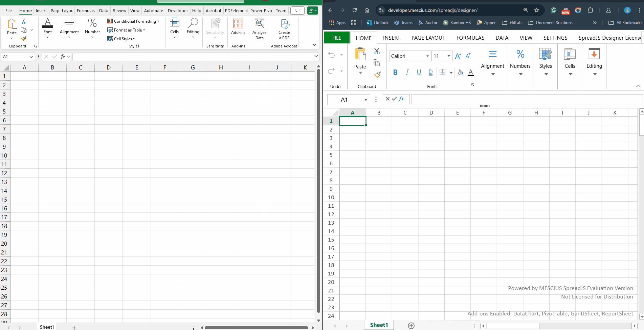This screenshot has height=330, width=644.
Task: Open the Outlook bookmark
Action: click(377, 23)
